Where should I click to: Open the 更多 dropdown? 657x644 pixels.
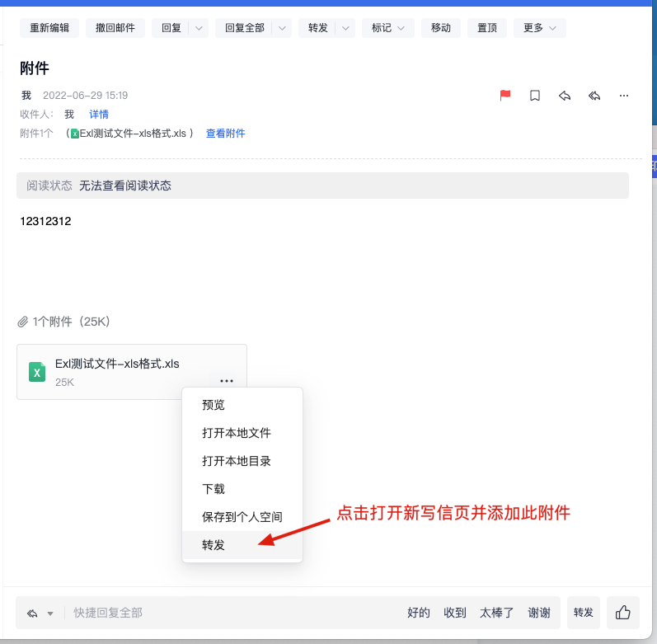[540, 28]
